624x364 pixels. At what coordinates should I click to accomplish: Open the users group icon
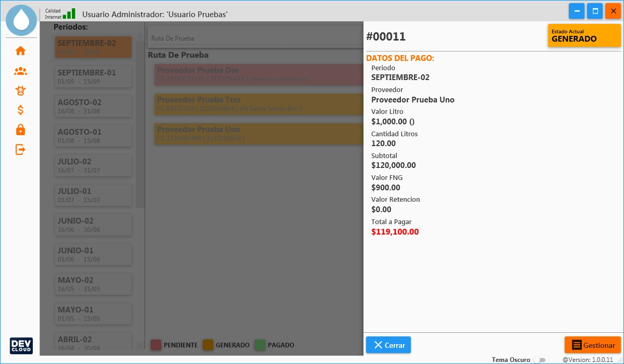click(20, 71)
